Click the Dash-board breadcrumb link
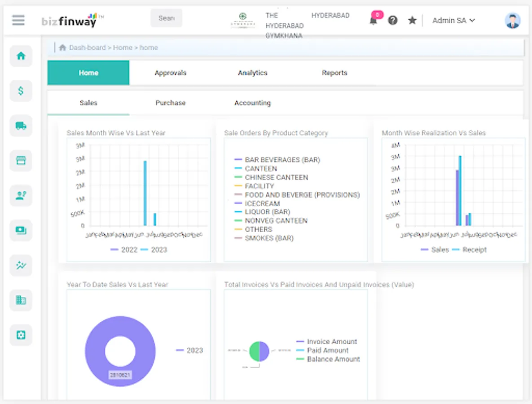This screenshot has width=532, height=404. click(x=88, y=48)
